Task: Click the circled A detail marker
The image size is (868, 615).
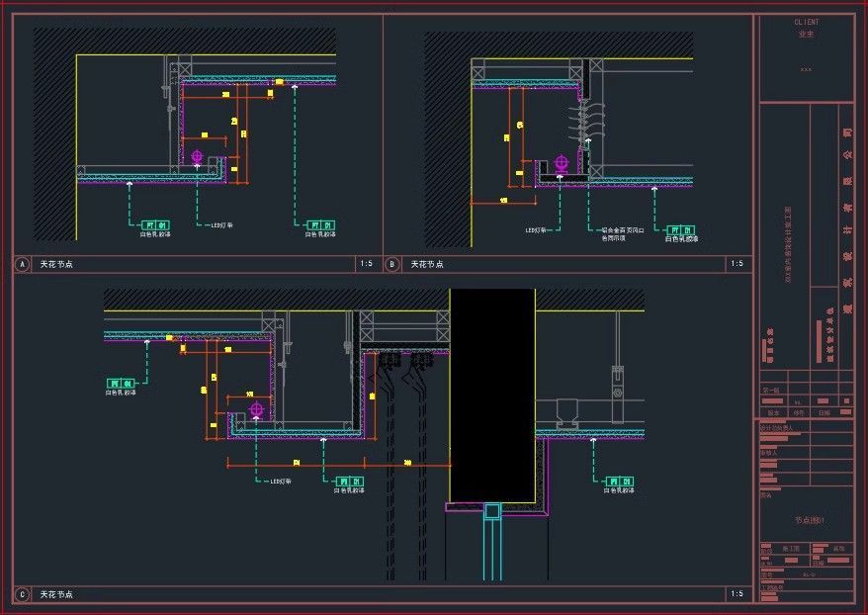Action: (22, 264)
